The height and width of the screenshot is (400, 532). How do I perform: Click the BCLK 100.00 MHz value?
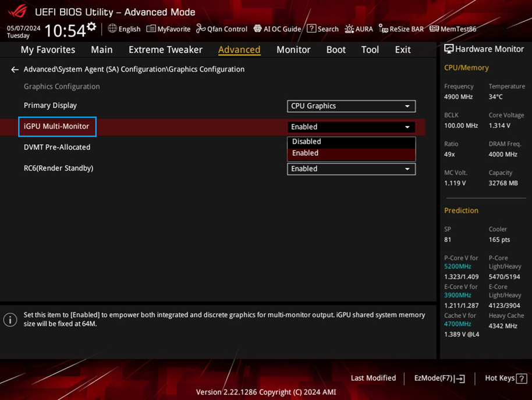click(461, 126)
